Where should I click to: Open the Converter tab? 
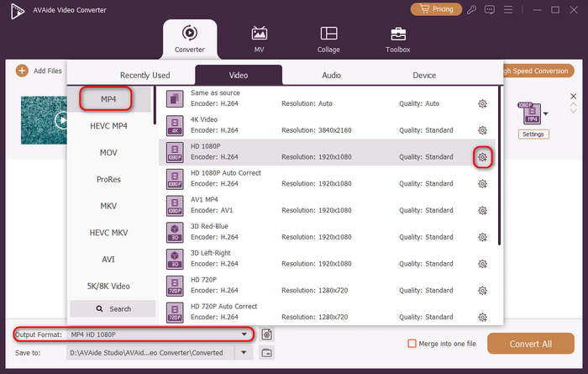[x=190, y=39]
